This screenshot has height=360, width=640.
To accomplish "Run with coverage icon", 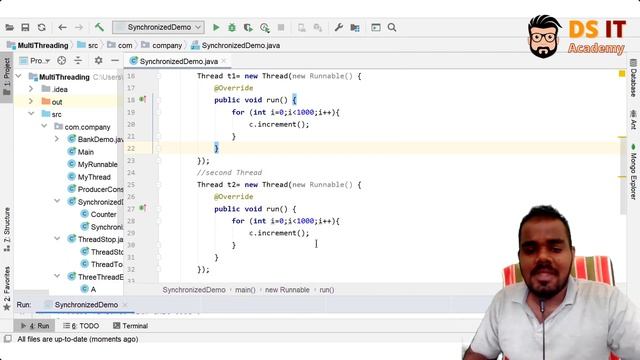I will (248, 27).
